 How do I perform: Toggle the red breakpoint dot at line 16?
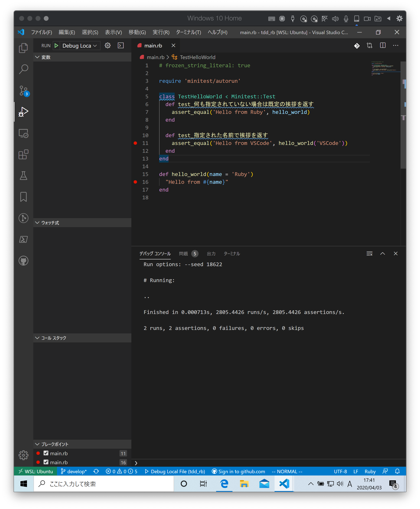(135, 182)
